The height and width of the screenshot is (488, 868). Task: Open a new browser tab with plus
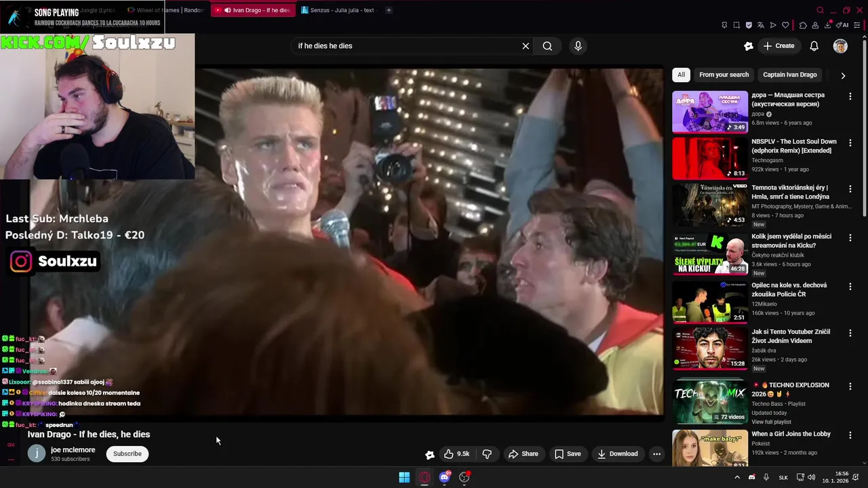click(389, 10)
